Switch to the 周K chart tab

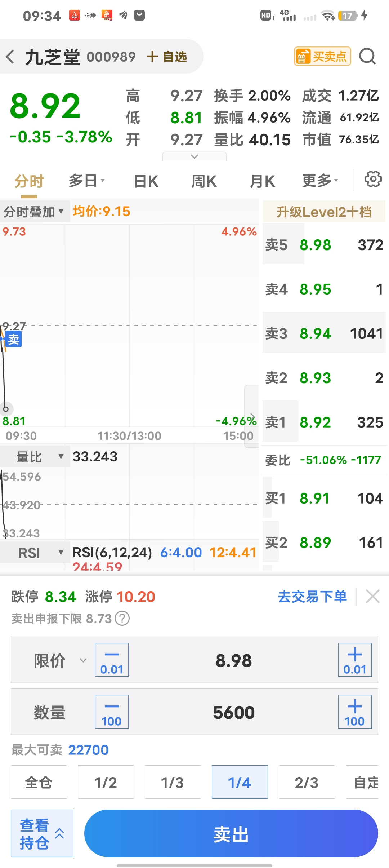pos(204,181)
